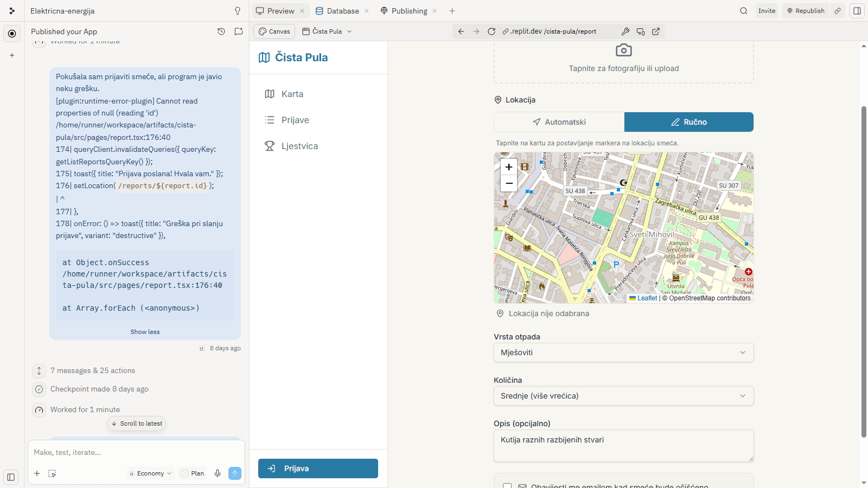Click the Elektricna-energija project name

coord(62,11)
